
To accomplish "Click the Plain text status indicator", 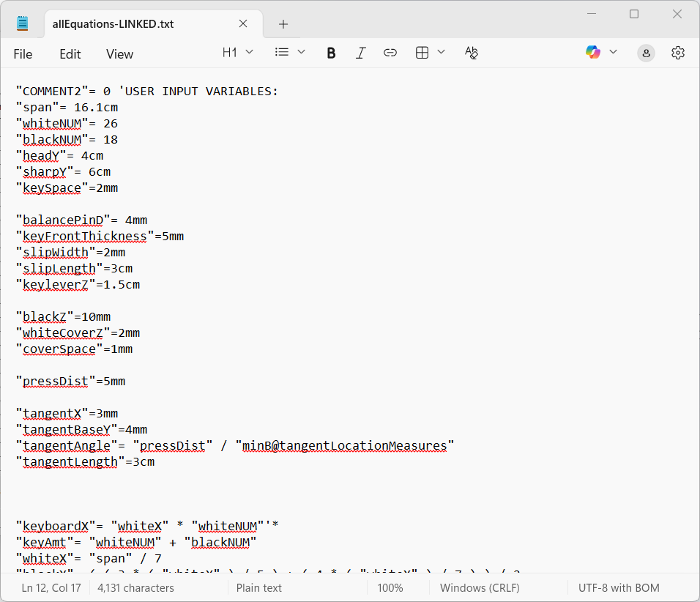I will (x=259, y=588).
